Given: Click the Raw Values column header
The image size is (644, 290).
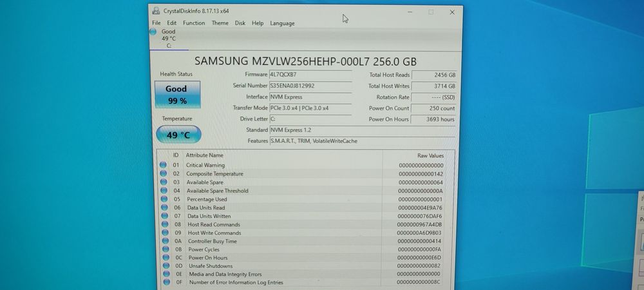Looking at the screenshot, I should coord(430,156).
